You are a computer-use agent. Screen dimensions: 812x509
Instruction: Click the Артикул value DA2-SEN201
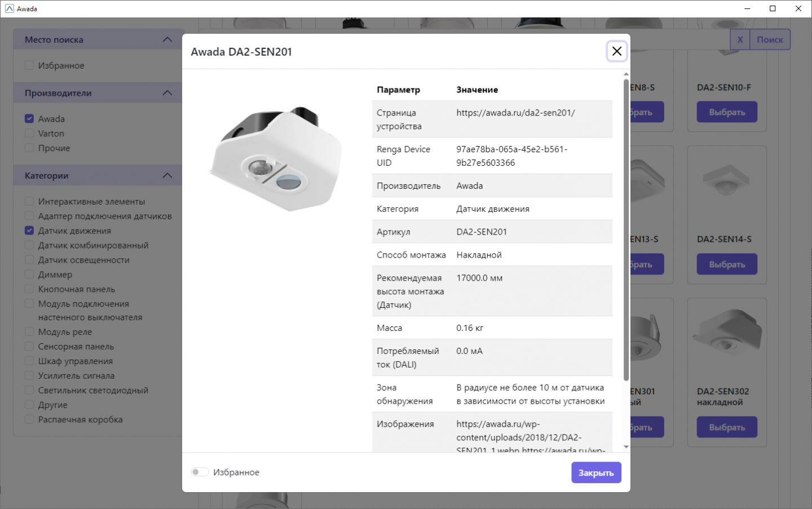coord(482,232)
